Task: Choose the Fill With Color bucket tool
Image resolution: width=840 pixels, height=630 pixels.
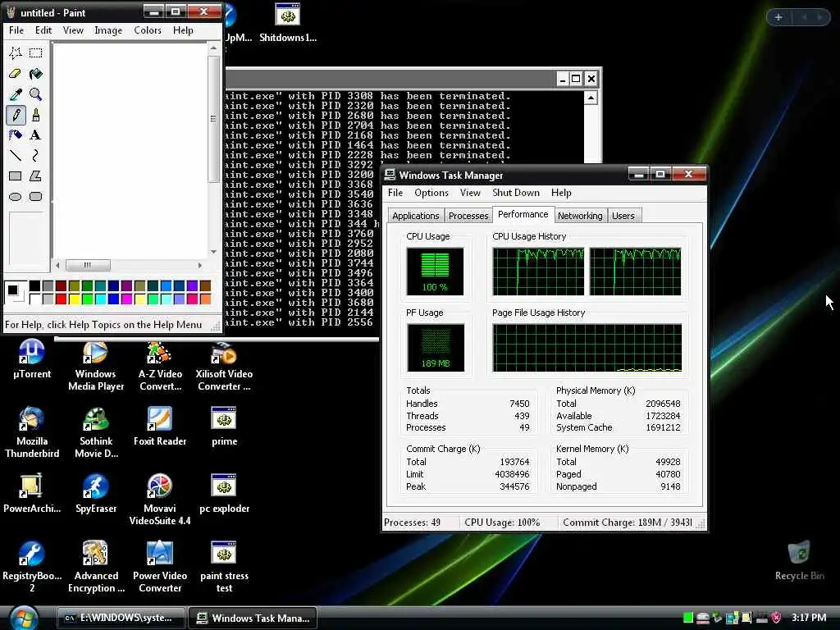Action: pos(36,73)
